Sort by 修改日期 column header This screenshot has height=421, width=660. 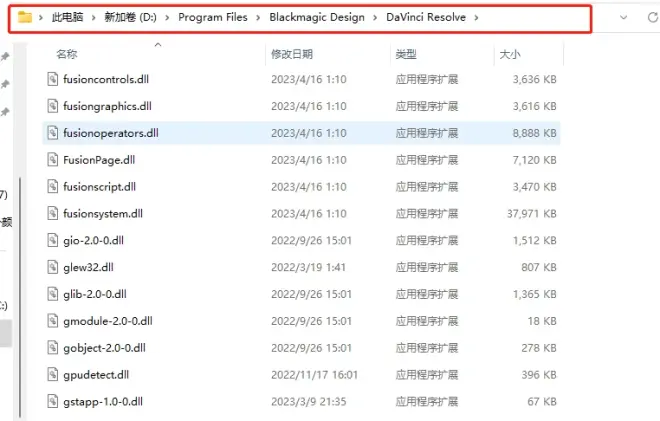coord(292,54)
